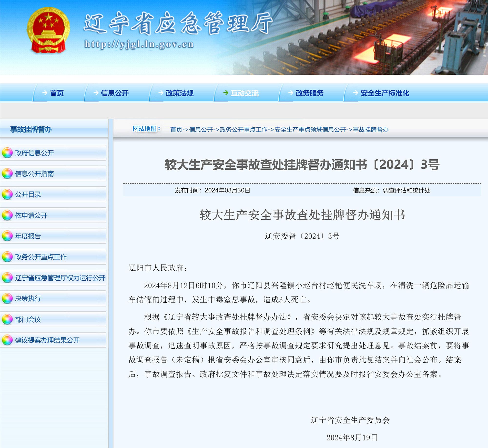The height and width of the screenshot is (448, 488).
Task: Open sidebar link 决策执行
Action: pyautogui.click(x=28, y=299)
